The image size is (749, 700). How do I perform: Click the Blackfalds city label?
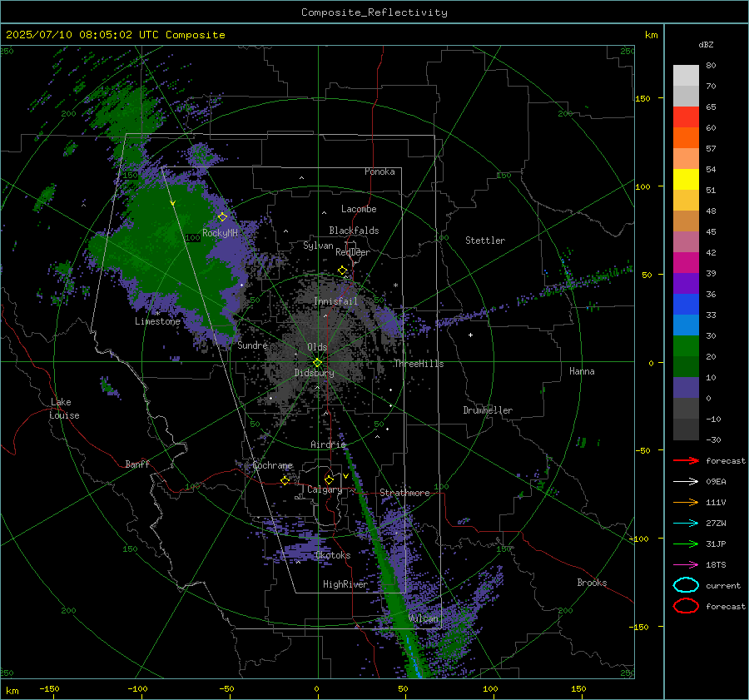coord(354,231)
